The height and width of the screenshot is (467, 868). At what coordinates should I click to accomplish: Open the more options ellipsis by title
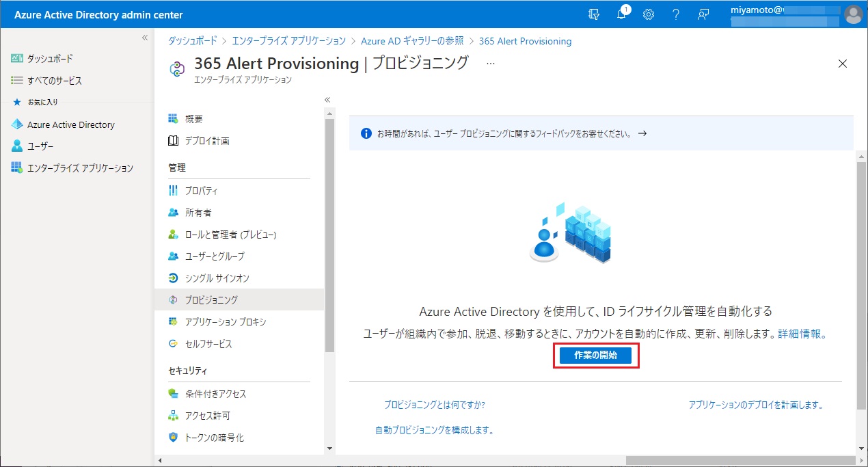490,63
